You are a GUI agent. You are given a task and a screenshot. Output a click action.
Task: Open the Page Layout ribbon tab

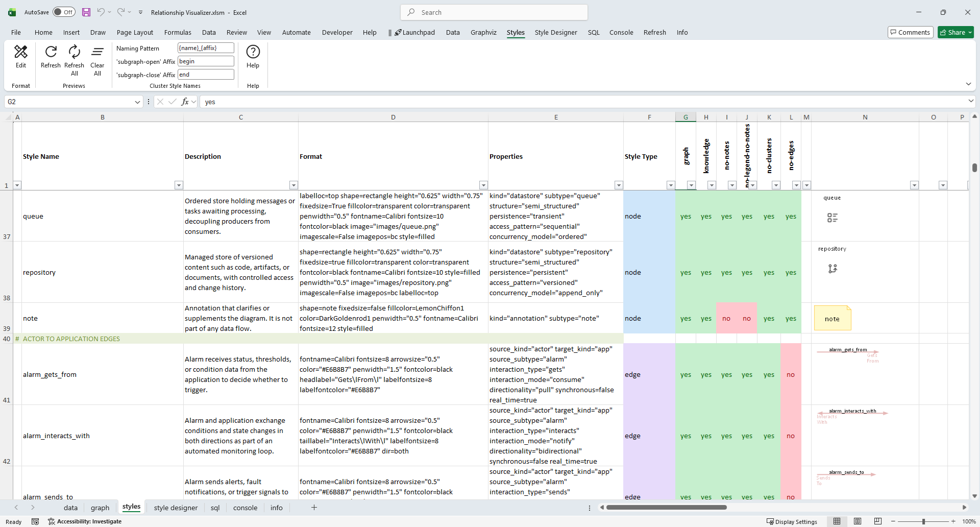(135, 32)
